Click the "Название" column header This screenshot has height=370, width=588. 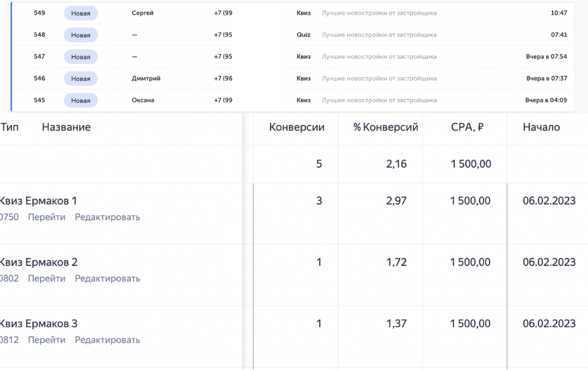66,126
